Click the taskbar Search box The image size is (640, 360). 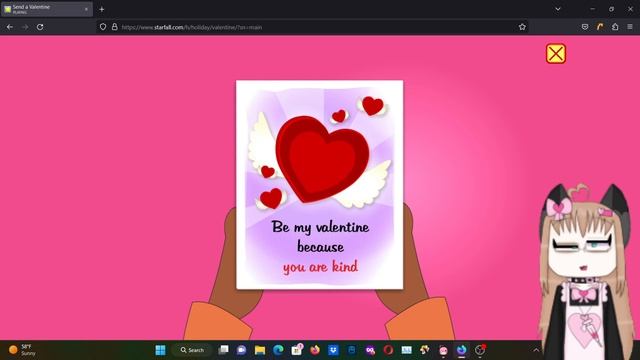[x=192, y=350]
